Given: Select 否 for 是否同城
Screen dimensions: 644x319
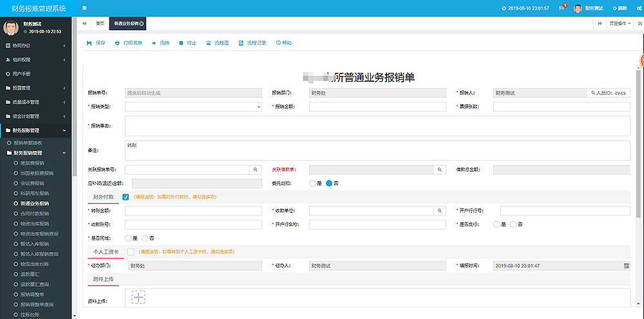Looking at the screenshot, I should click(x=144, y=238).
